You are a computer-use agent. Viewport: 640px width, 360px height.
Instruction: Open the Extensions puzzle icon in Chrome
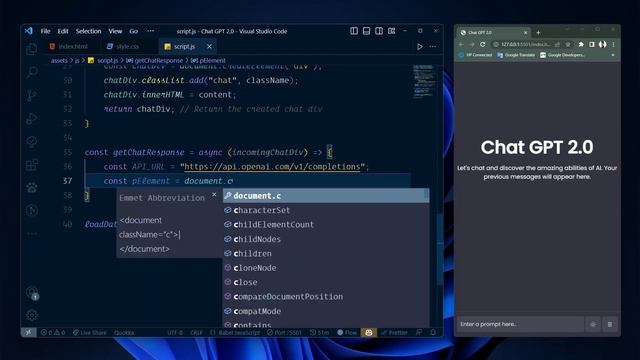581,44
